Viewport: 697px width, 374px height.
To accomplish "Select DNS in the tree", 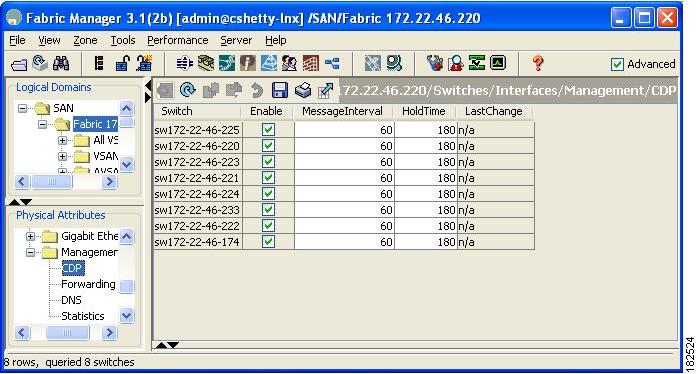I will (x=71, y=300).
